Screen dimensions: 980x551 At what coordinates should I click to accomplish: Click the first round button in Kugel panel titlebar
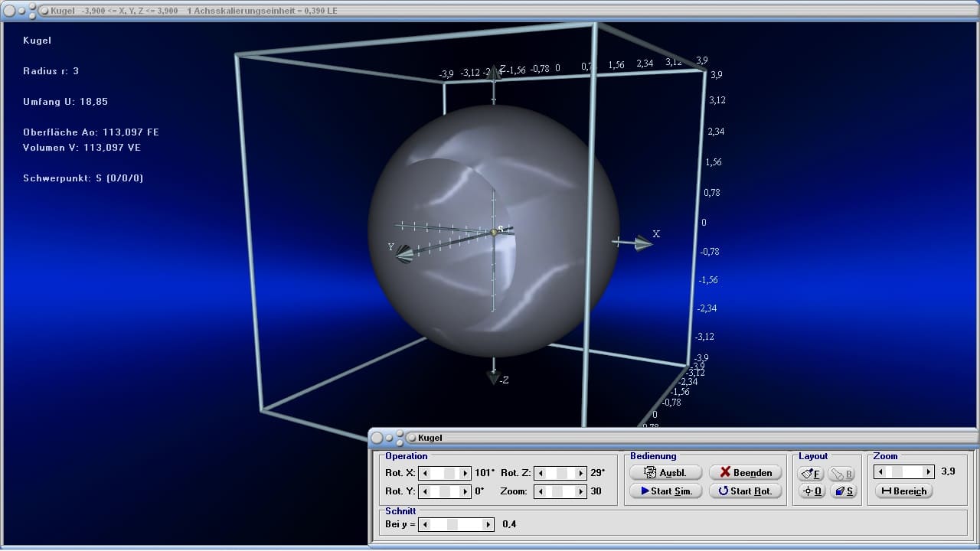pos(377,438)
